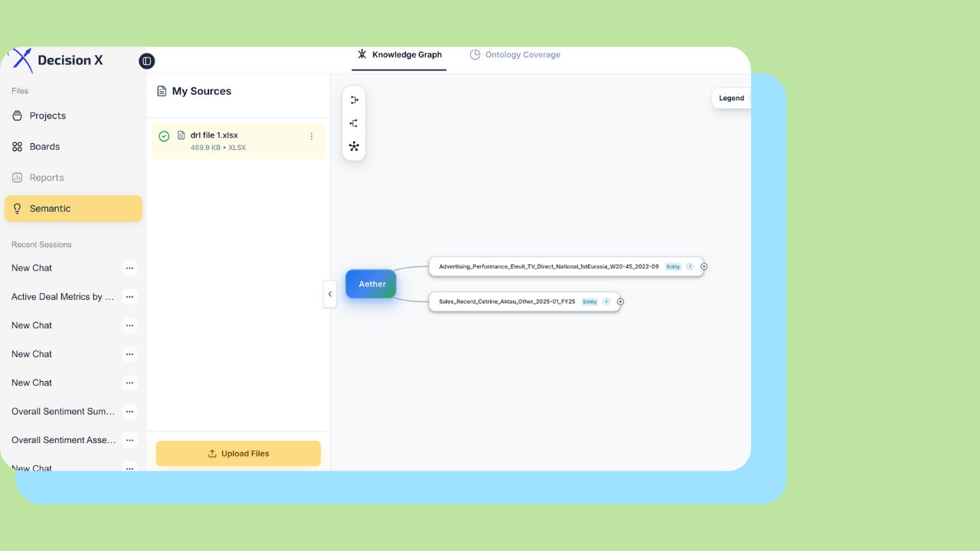This screenshot has width=980, height=551.
Task: Open the Legend panel
Action: (x=730, y=98)
